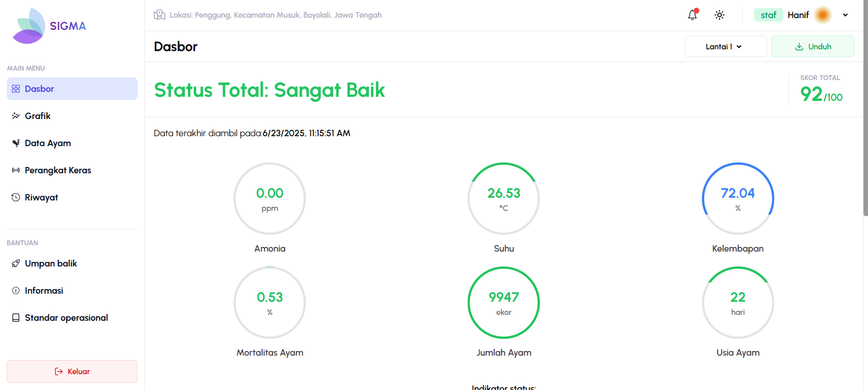Click the Dasbor grid icon in sidebar
868x390 pixels.
(x=16, y=89)
